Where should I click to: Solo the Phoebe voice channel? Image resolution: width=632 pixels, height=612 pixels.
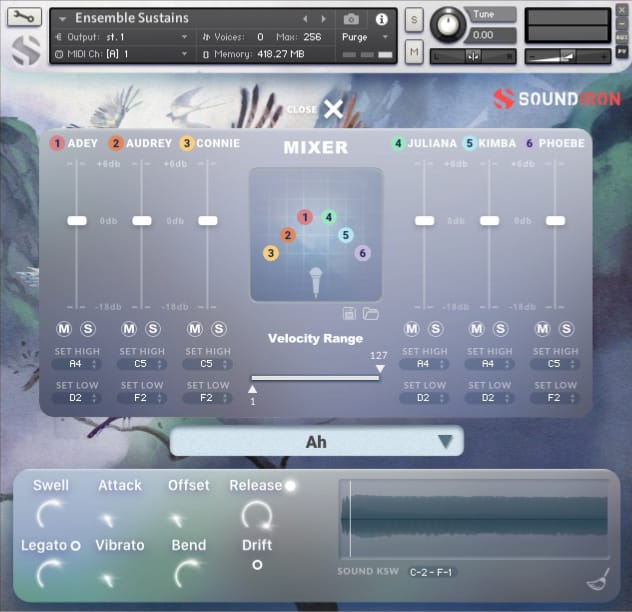(566, 329)
